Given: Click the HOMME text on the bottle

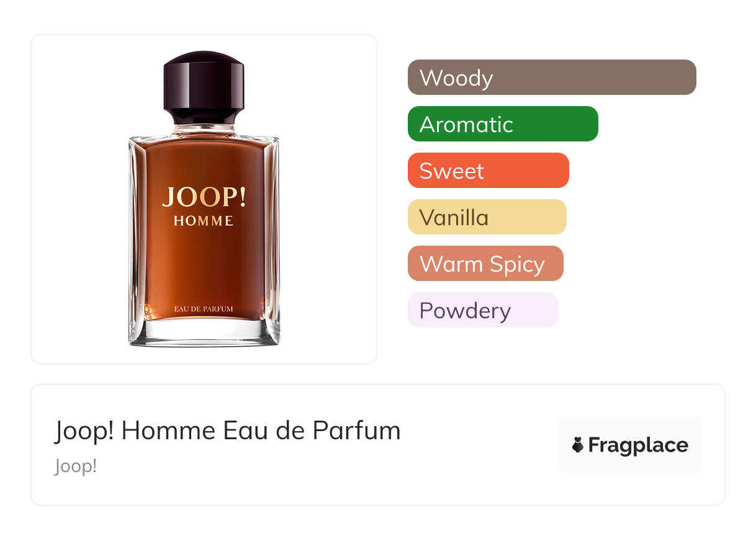Looking at the screenshot, I should (x=204, y=221).
